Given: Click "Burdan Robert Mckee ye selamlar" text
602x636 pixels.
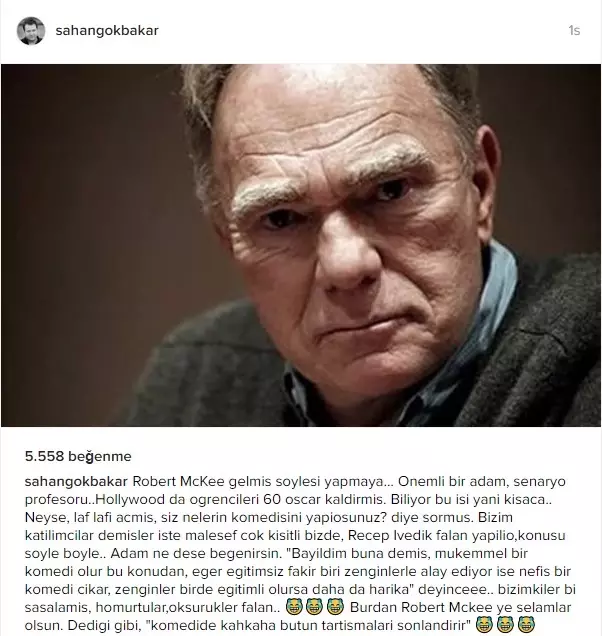Looking at the screenshot, I should [460, 607].
